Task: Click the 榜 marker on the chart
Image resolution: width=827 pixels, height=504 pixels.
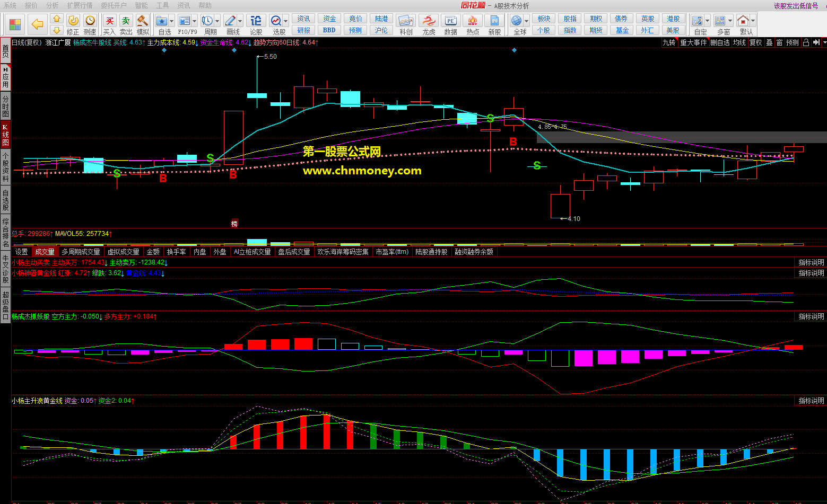Action: [x=234, y=224]
